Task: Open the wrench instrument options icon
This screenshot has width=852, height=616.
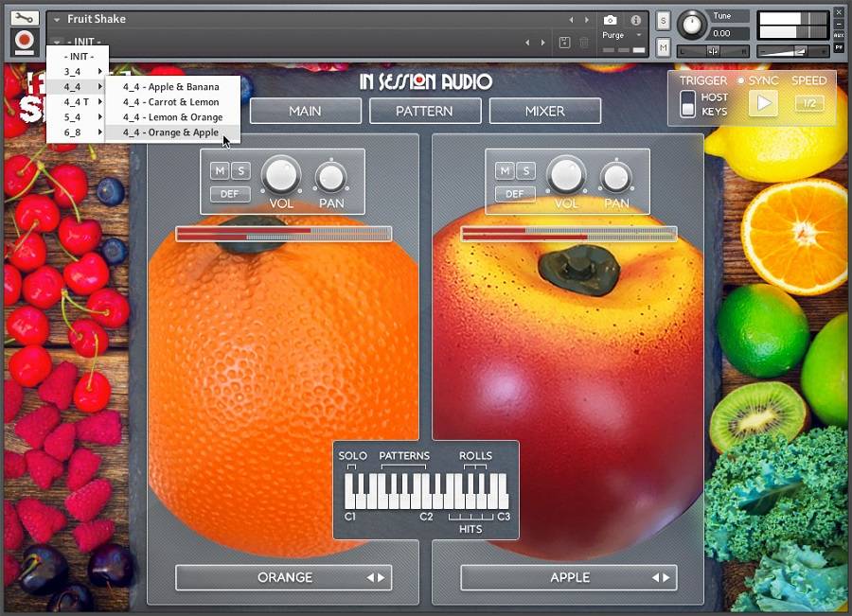Action: click(25, 18)
